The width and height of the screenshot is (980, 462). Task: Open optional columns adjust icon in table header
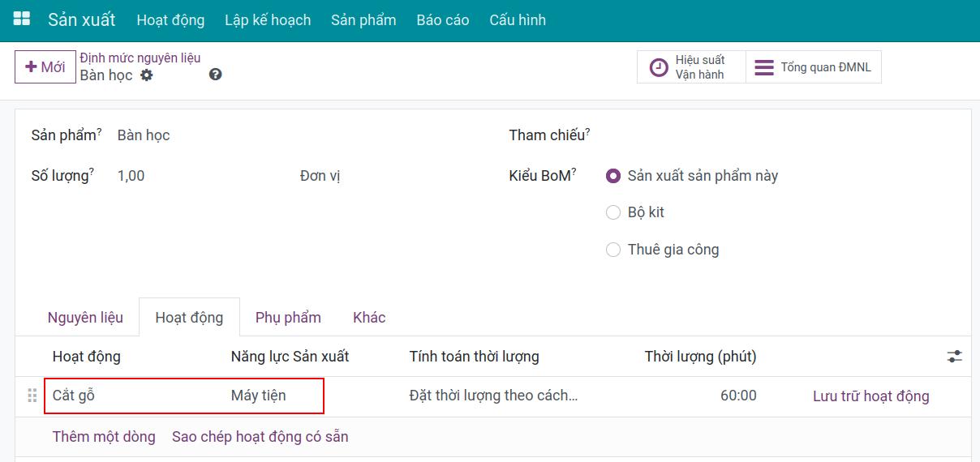[955, 357]
